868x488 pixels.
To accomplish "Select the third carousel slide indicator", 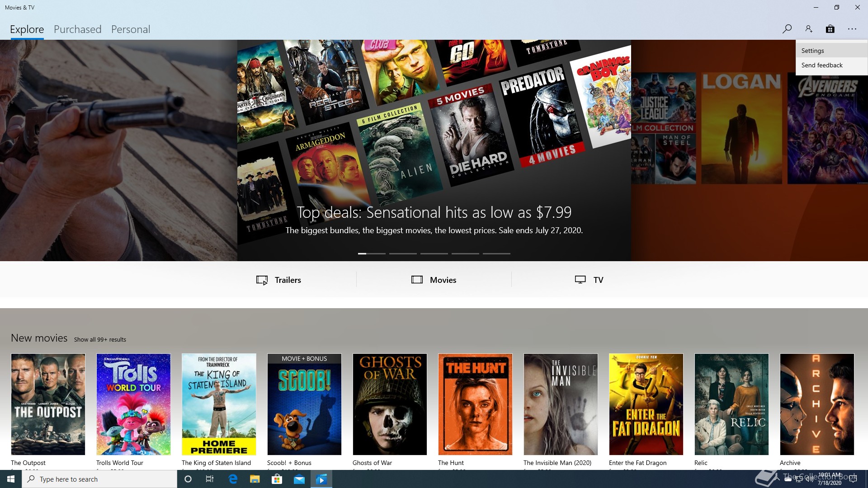I will click(x=434, y=253).
